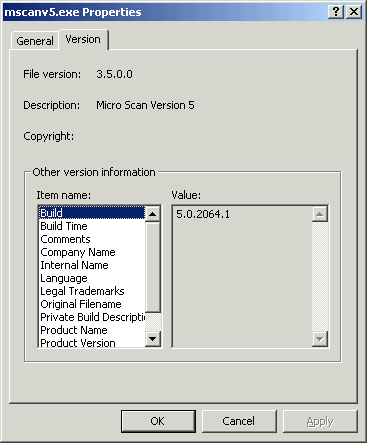
Task: Click the question mark help button
Action: 336,12
